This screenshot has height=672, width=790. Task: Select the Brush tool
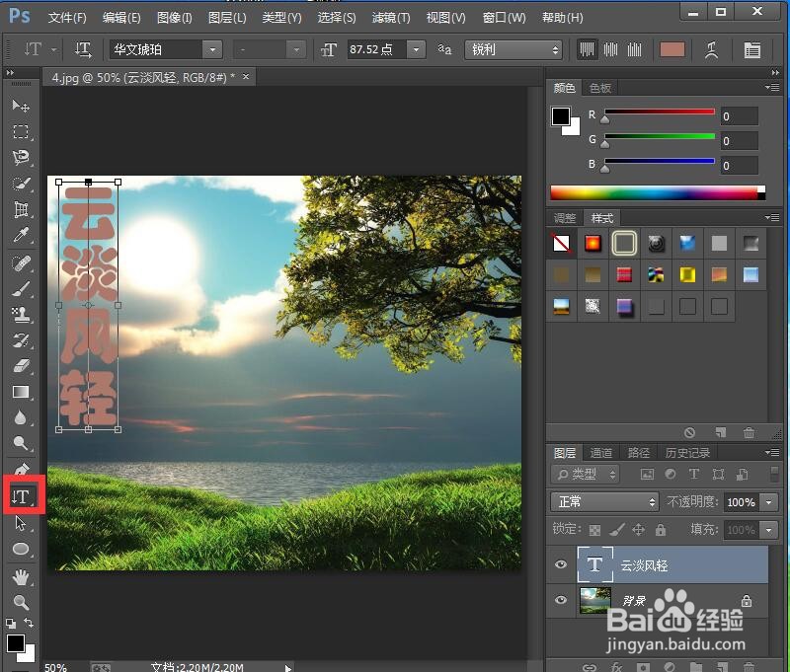click(22, 286)
